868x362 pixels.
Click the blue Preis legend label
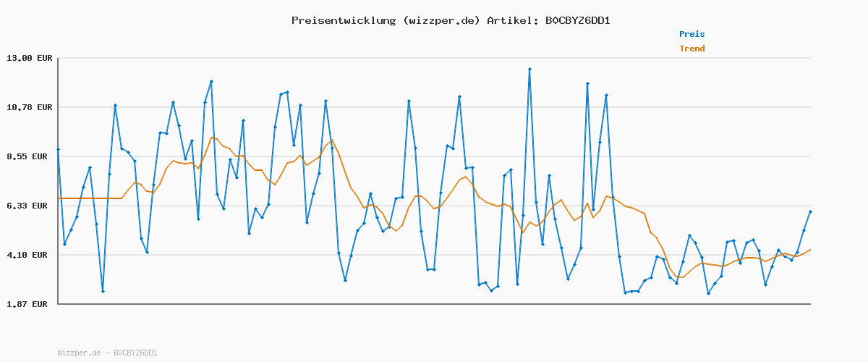click(x=692, y=34)
